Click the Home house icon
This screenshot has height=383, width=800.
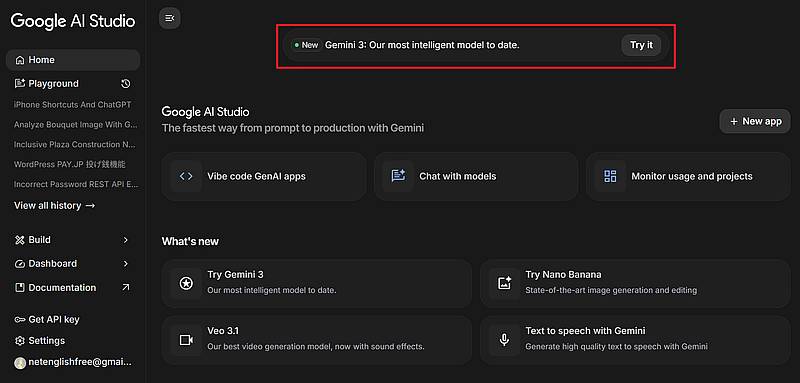click(20, 60)
